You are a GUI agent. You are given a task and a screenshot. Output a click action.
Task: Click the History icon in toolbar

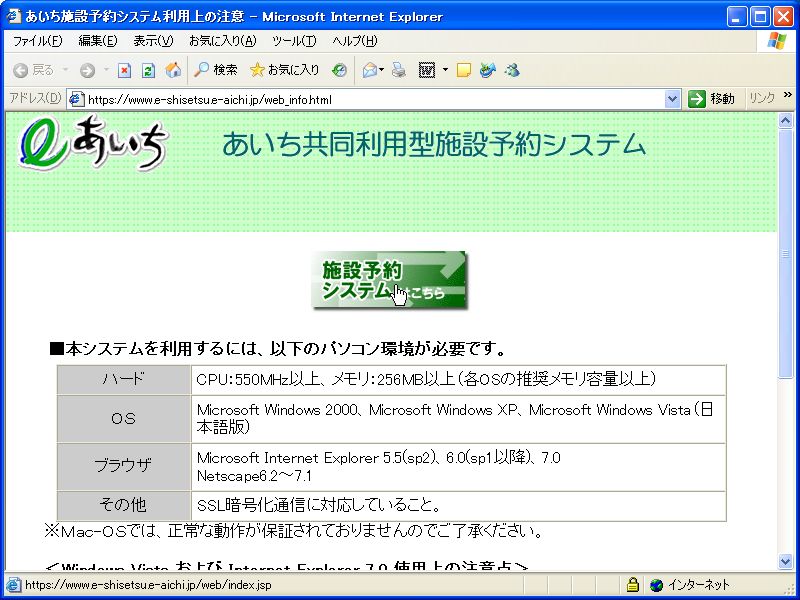[340, 70]
